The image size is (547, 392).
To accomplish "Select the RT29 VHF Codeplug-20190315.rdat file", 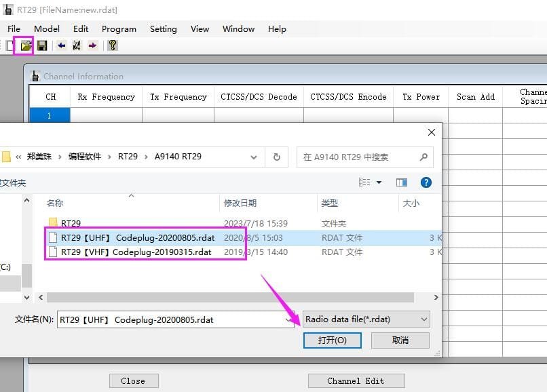I will pos(136,252).
